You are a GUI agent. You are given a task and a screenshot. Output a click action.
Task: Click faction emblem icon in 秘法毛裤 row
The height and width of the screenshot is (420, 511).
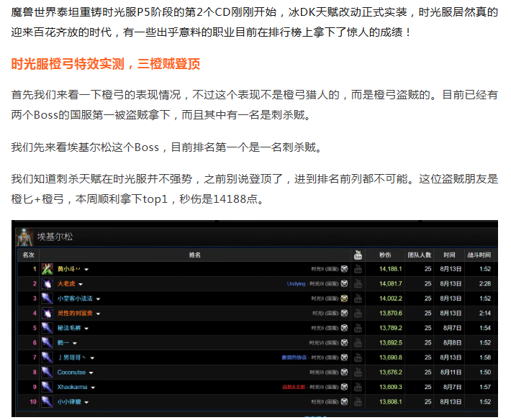coord(344,328)
